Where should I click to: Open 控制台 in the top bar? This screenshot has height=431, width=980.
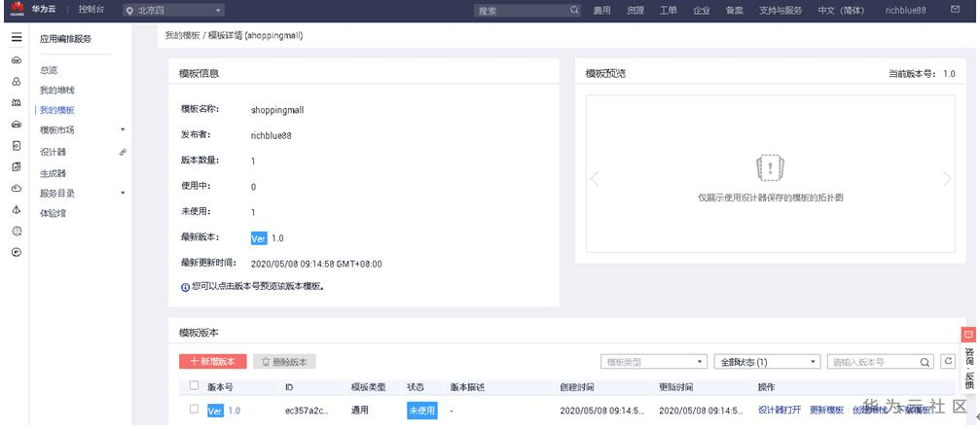coord(91,10)
